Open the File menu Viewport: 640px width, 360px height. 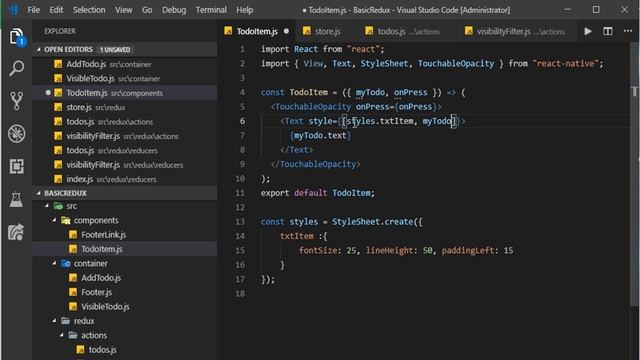33,10
